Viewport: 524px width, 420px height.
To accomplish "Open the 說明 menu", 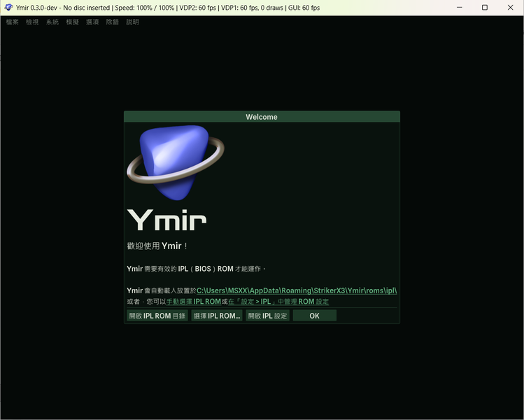I will tap(133, 22).
